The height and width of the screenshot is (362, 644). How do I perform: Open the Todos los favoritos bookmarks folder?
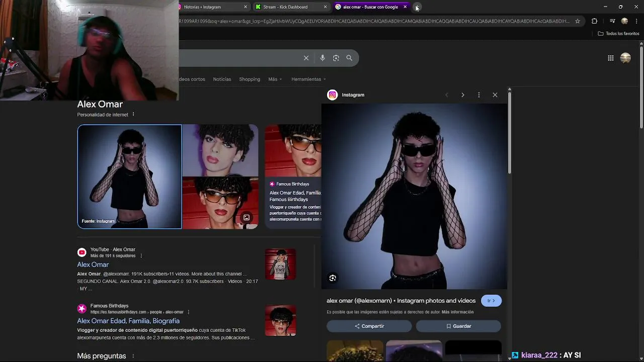tap(618, 34)
